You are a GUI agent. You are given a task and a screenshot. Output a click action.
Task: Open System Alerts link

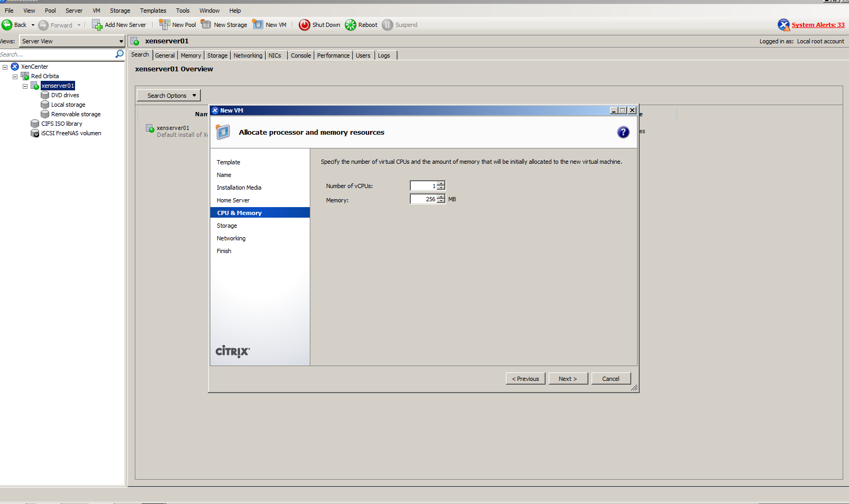tap(817, 25)
